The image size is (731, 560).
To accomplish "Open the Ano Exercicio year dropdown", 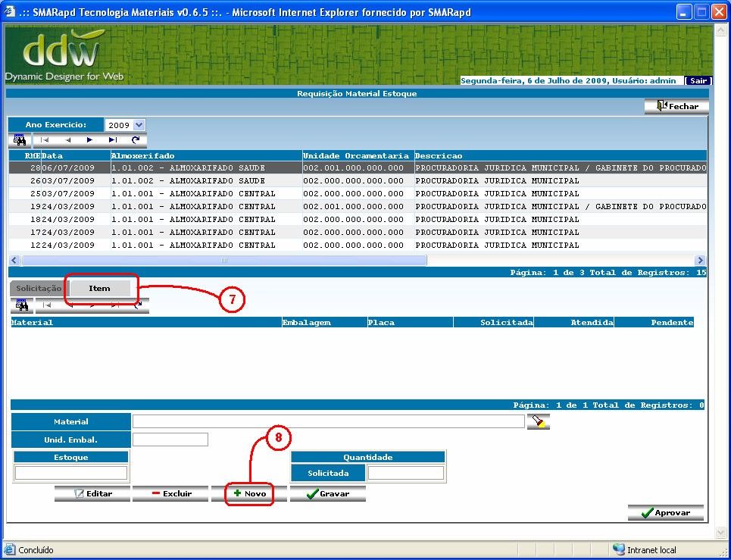I will coord(139,125).
